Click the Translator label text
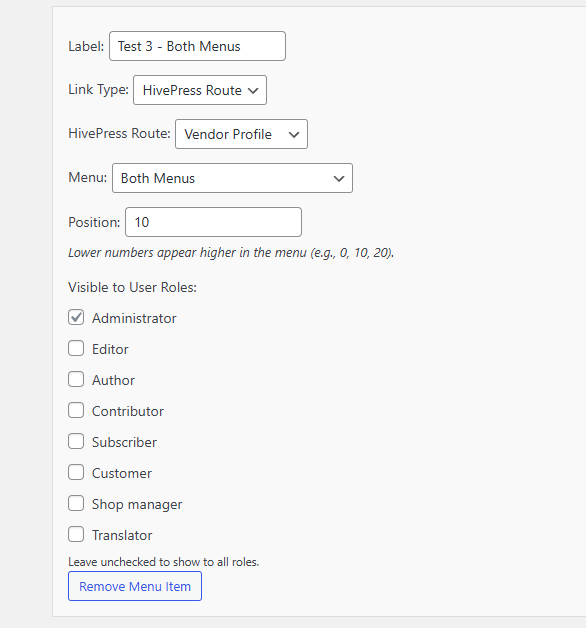The height and width of the screenshot is (628, 586). (122, 535)
